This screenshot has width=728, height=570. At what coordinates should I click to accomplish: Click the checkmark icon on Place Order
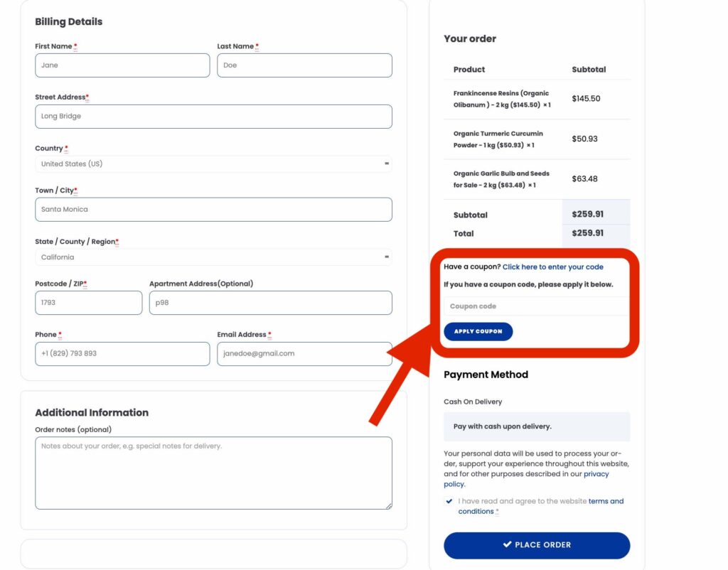(x=505, y=545)
